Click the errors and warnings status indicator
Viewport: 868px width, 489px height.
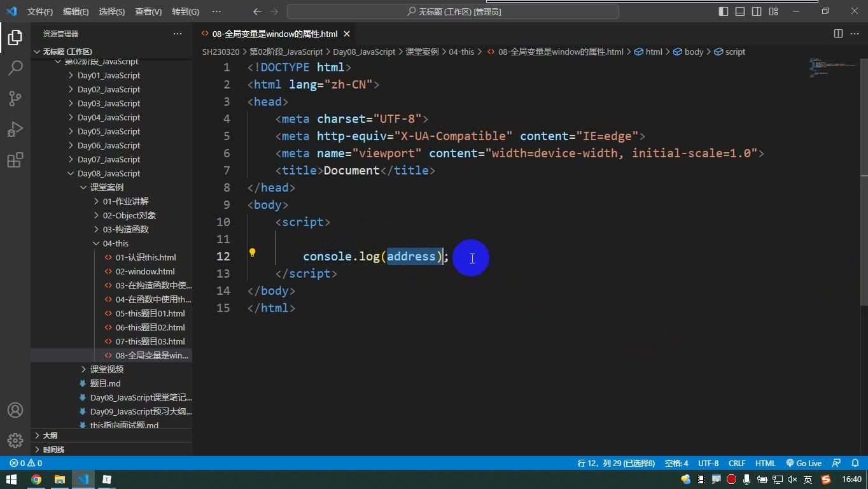point(26,464)
